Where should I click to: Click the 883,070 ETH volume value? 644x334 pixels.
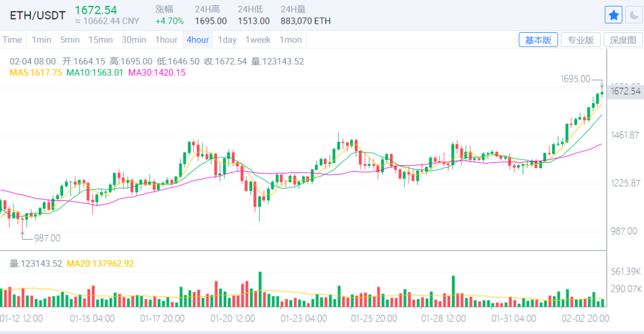tap(305, 21)
